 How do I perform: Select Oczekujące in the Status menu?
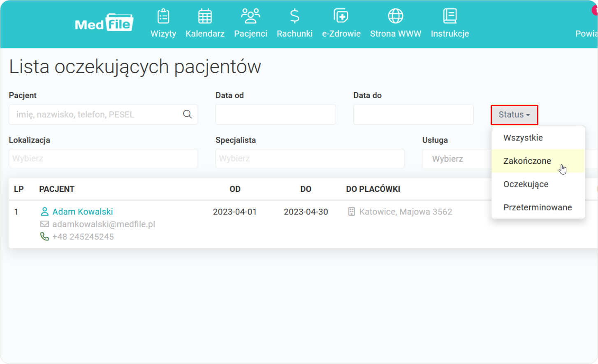click(538, 184)
